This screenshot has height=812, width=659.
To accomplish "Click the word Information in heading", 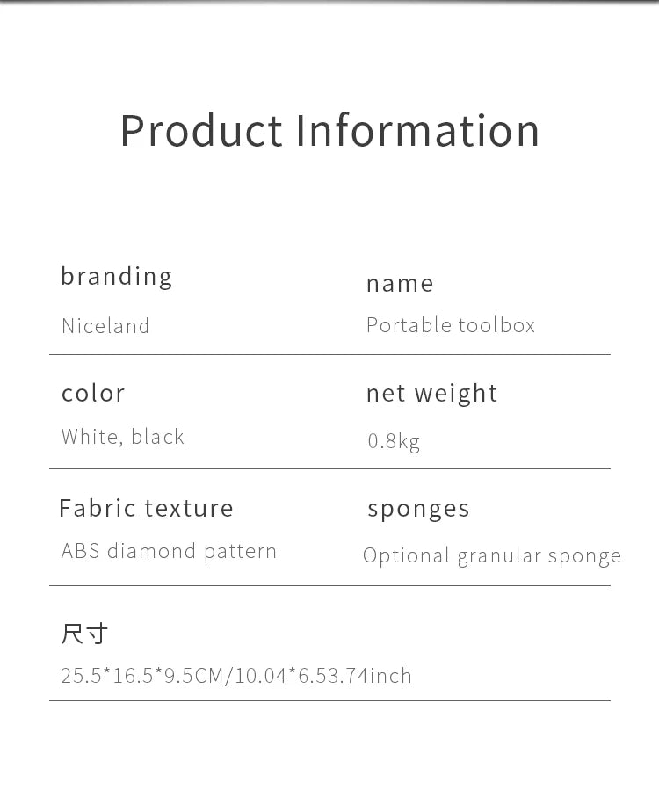I will 417,130.
